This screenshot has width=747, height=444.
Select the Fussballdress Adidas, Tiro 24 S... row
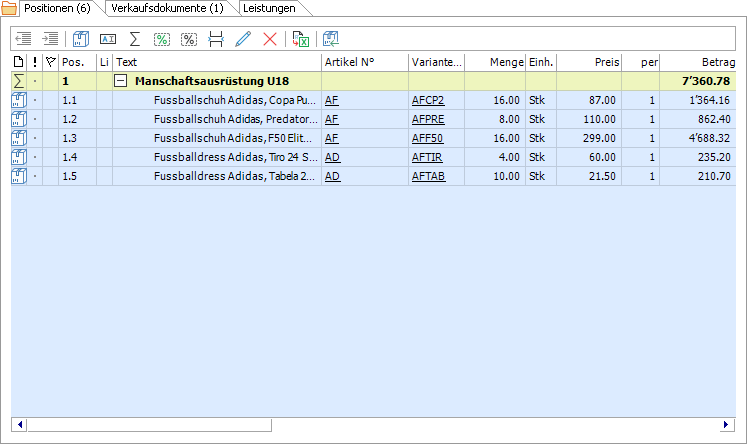374,157
